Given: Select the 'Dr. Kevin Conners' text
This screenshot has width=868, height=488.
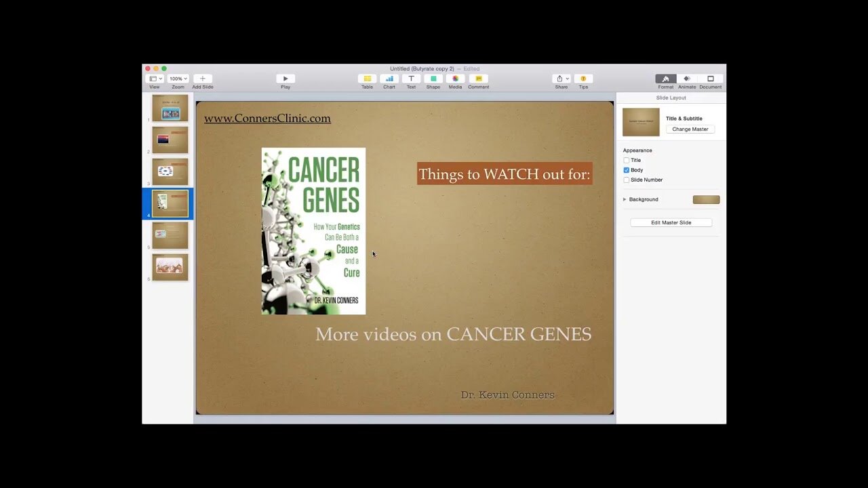Looking at the screenshot, I should click(x=508, y=394).
